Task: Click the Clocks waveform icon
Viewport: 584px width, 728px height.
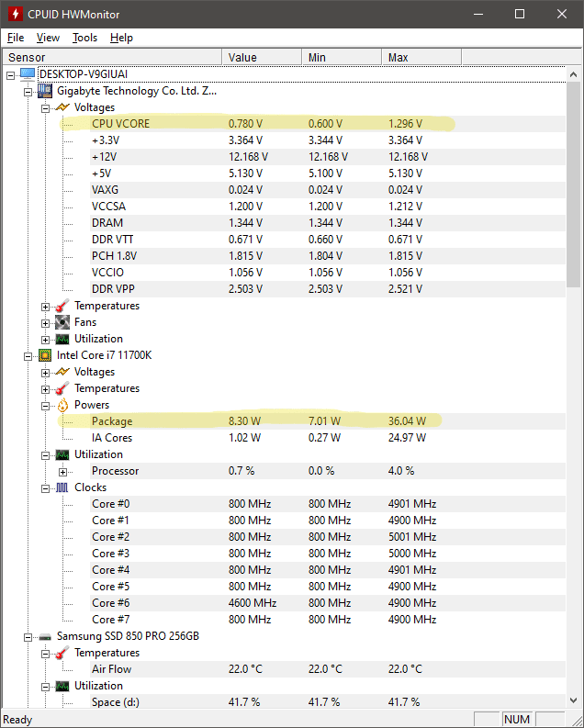Action: (x=62, y=487)
